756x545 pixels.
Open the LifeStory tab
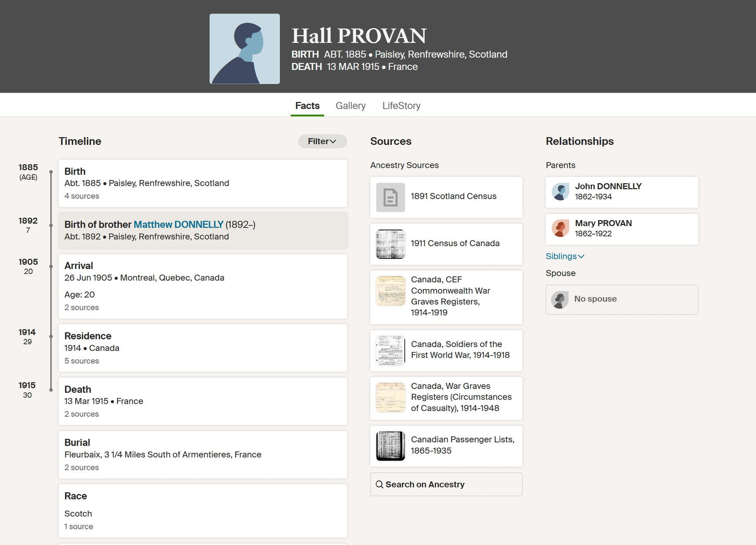click(x=401, y=106)
